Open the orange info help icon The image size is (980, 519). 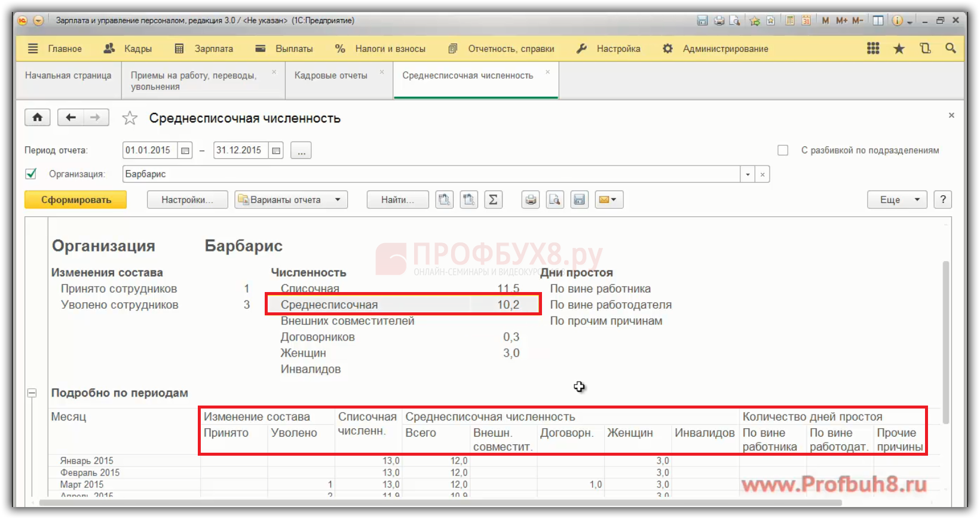[x=898, y=20]
